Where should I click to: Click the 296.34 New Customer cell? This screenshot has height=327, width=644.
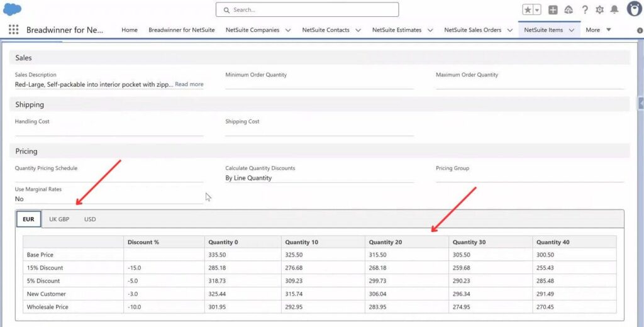tap(491, 294)
